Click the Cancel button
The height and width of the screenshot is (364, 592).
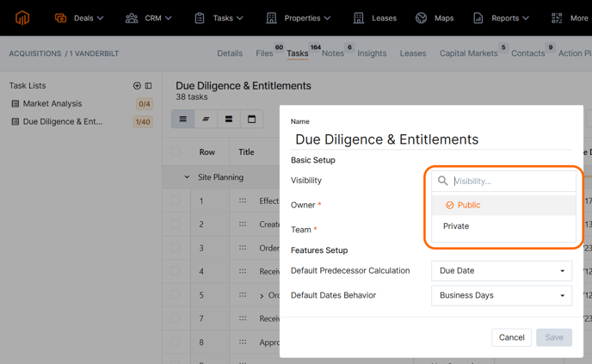(511, 337)
